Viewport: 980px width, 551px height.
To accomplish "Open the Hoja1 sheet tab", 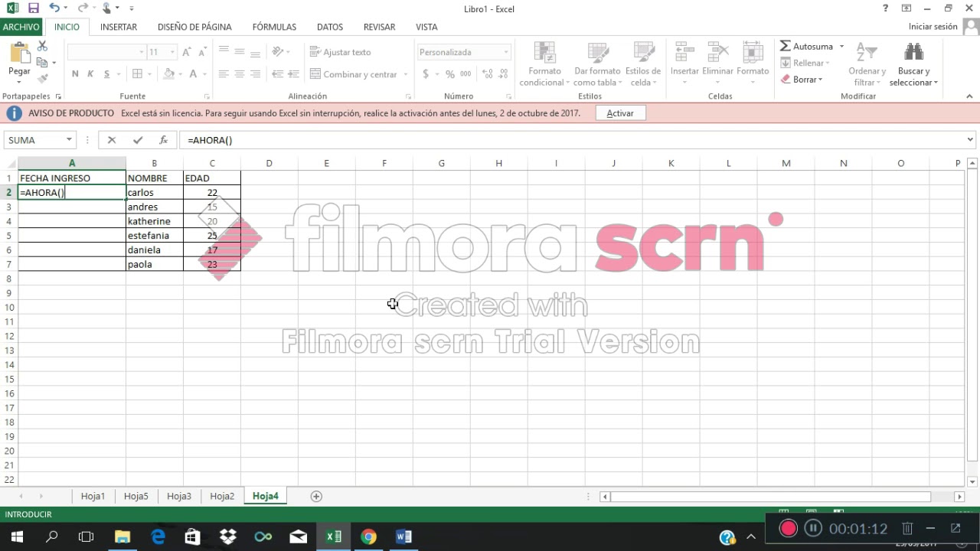I will click(x=93, y=496).
